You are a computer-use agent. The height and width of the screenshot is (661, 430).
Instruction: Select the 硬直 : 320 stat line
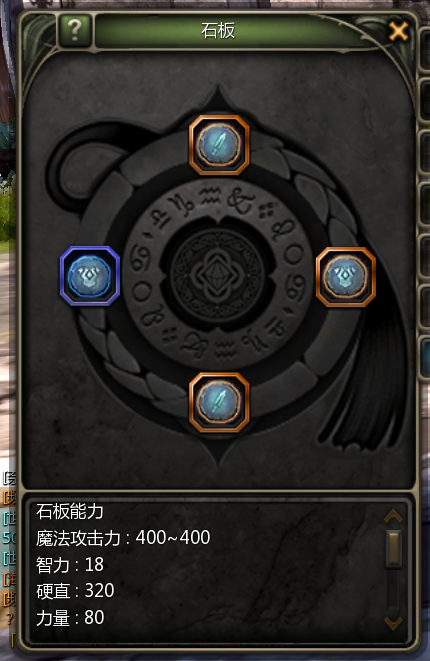coord(75,591)
